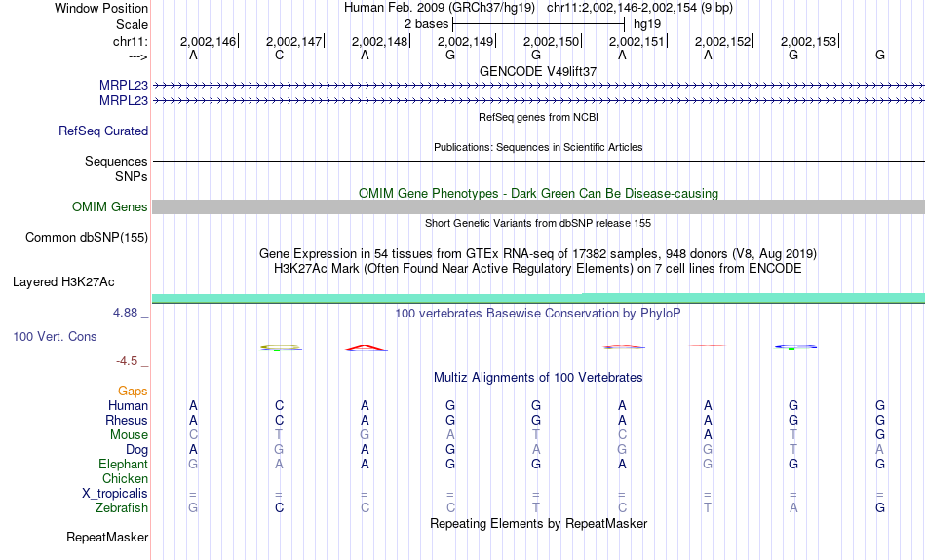The image size is (926, 560).
Task: Click Short Genetic Variants from dbSNP title
Action: point(538,223)
